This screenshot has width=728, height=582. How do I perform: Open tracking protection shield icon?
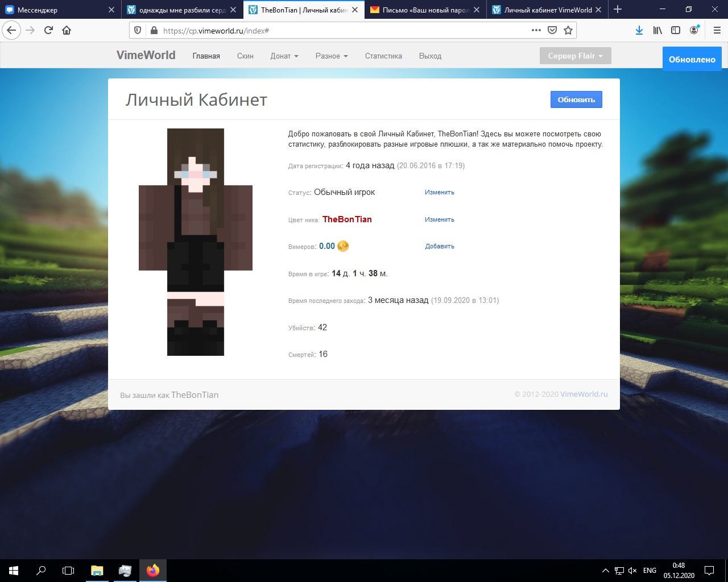pos(138,30)
